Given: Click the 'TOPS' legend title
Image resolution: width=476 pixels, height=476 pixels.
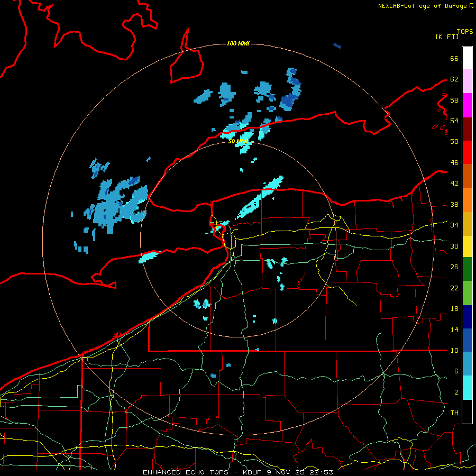Looking at the screenshot, I should (465, 31).
